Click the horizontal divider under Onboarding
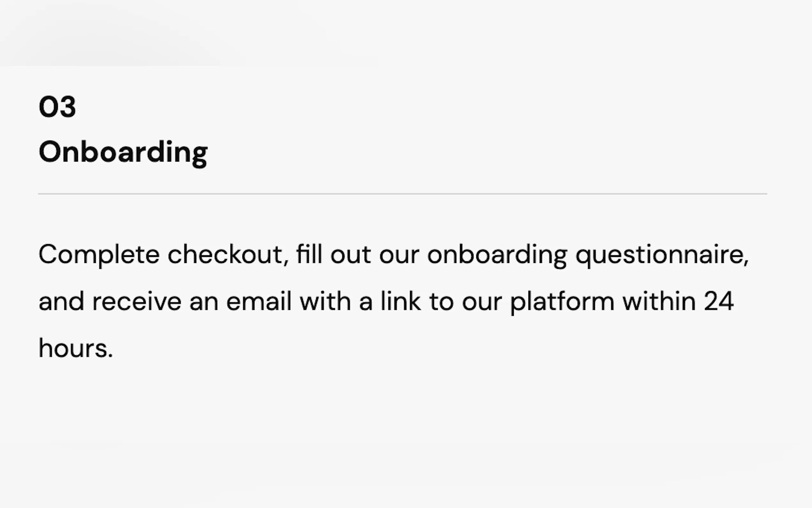 402,194
